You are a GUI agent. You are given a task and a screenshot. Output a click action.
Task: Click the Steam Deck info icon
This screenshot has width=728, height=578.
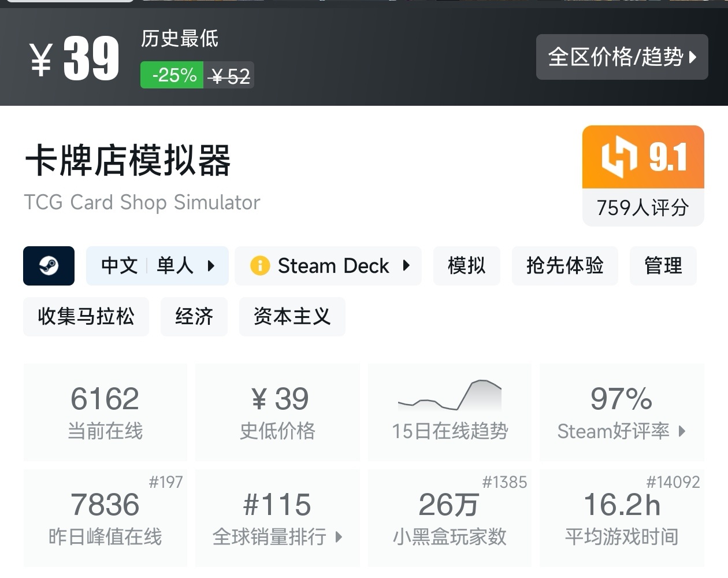tap(259, 266)
